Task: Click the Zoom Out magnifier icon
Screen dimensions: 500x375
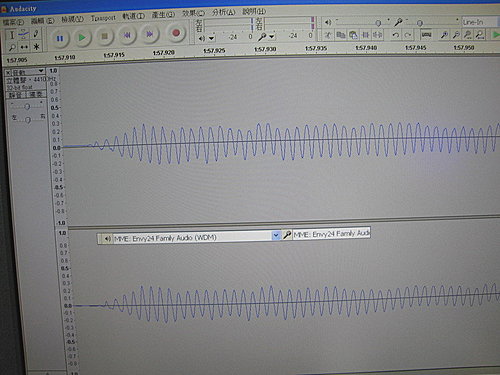Action: coord(456,34)
